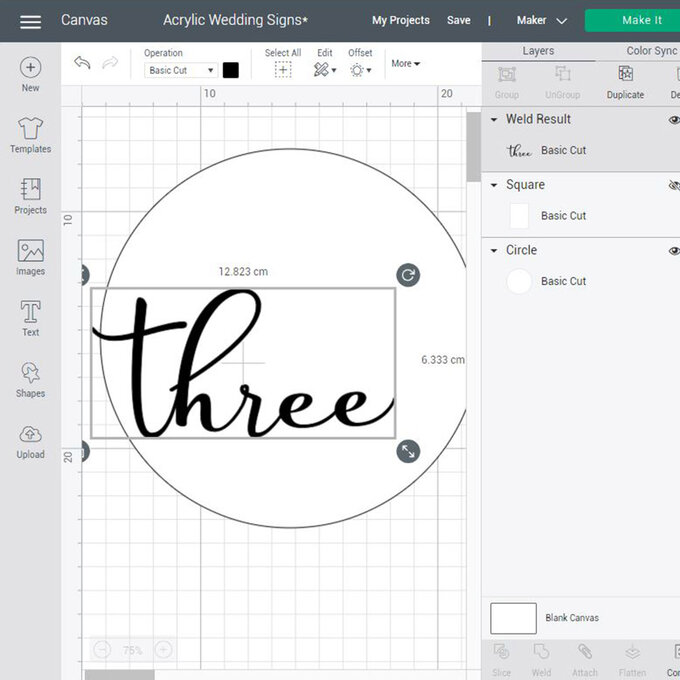Select the Text tool
The image size is (680, 680).
pos(30,318)
